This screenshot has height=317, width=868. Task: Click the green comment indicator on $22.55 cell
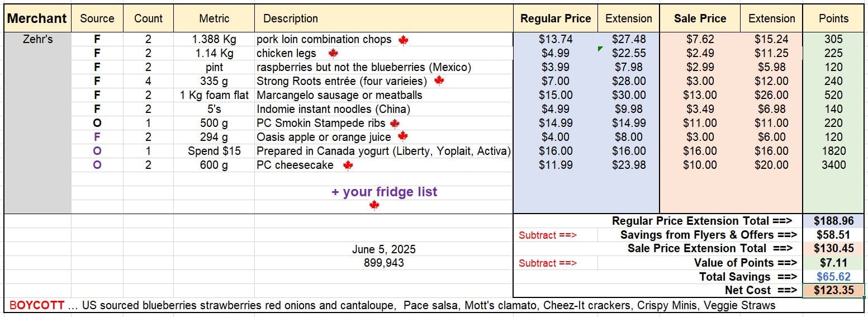(x=600, y=49)
